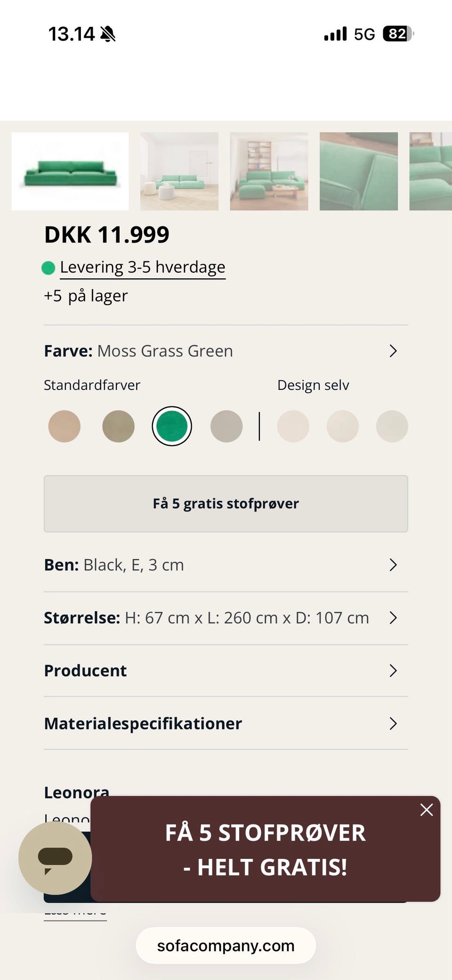The image size is (452, 980).
Task: Close the free fabric samples popup
Action: [427, 810]
